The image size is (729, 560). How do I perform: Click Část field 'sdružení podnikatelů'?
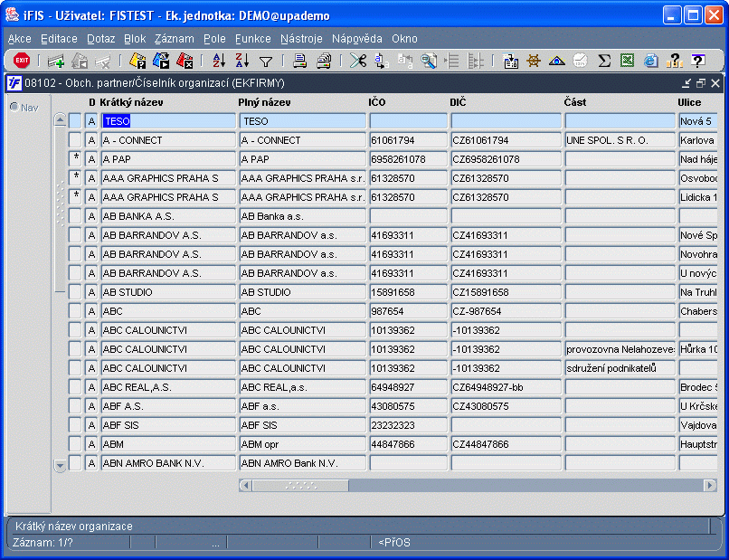[x=620, y=368]
